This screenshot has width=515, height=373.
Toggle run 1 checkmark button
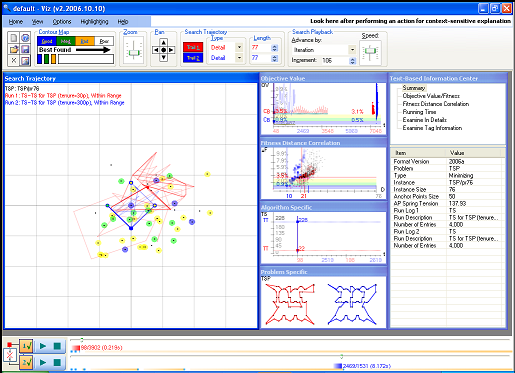point(26,346)
